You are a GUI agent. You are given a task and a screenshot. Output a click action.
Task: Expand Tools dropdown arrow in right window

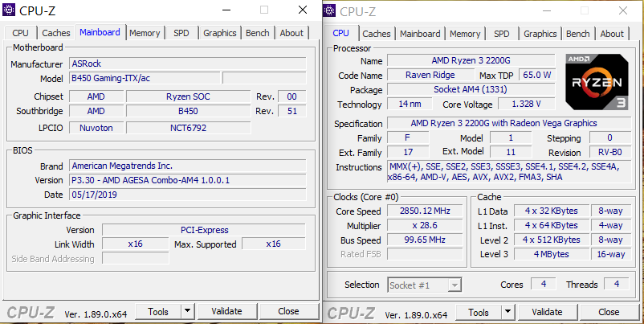point(508,313)
